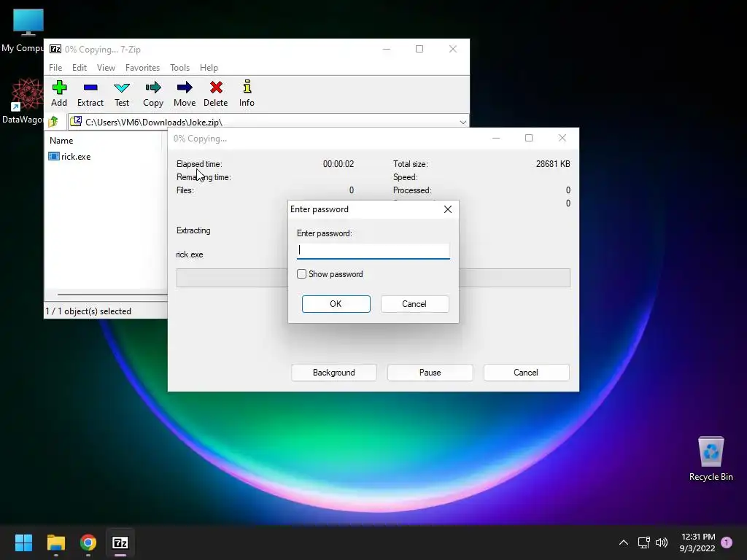Viewport: 747px width, 560px height.
Task: Expand the address path dropdown
Action: click(462, 122)
